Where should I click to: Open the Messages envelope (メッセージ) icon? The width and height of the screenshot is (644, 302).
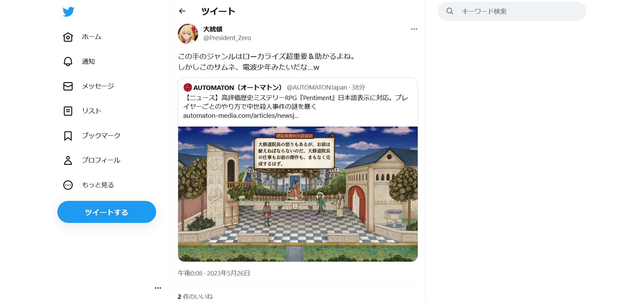[68, 86]
